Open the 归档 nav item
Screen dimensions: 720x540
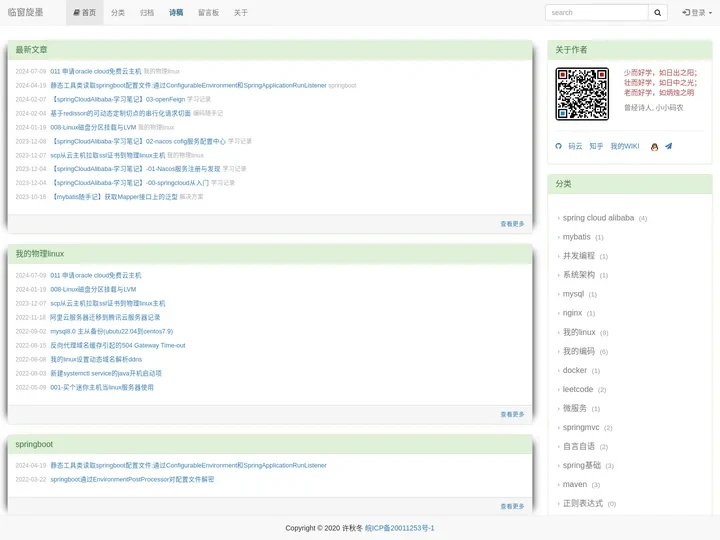point(147,13)
